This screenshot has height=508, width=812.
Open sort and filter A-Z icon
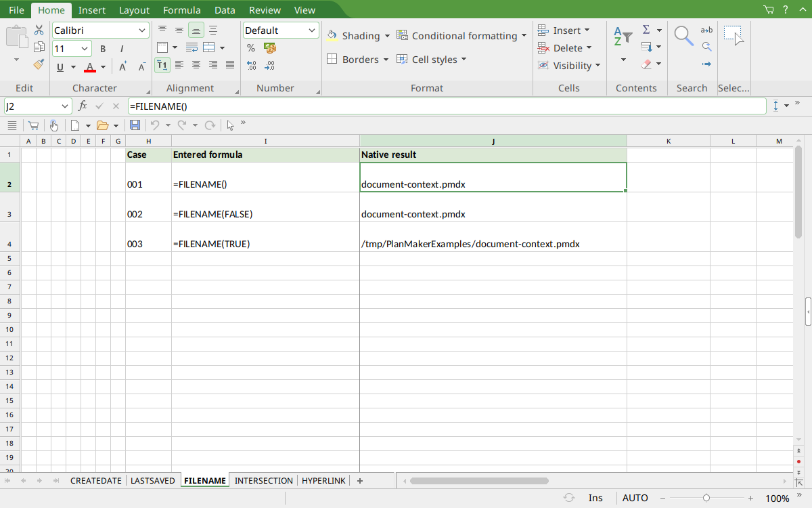click(x=623, y=37)
